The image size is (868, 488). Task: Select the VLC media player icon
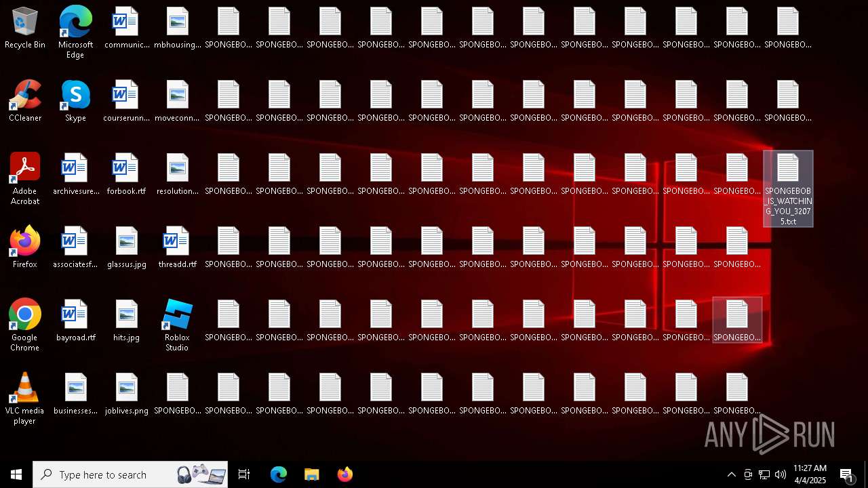pyautogui.click(x=25, y=399)
